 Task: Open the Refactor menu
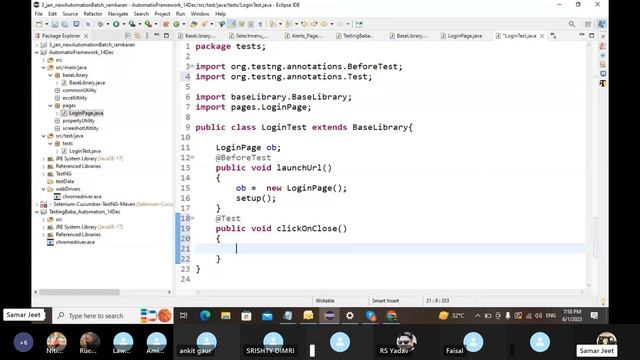coord(93,14)
